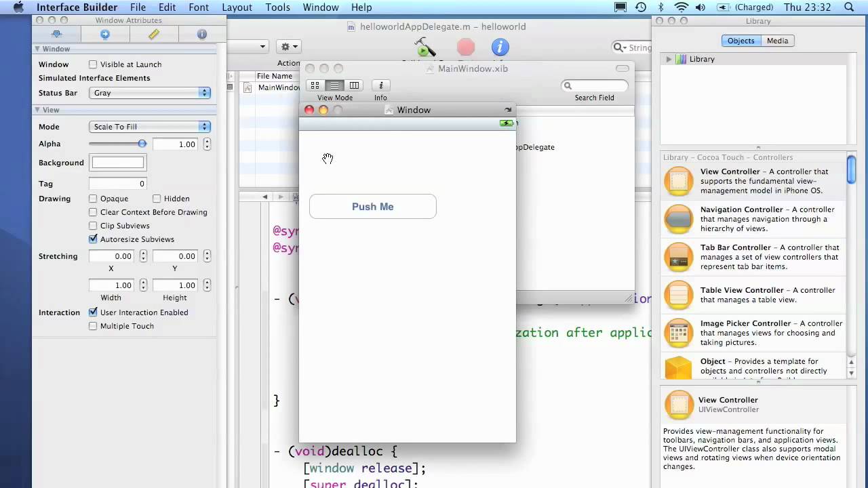The height and width of the screenshot is (488, 868).
Task: Select the Objects tab in Library
Action: 741,41
